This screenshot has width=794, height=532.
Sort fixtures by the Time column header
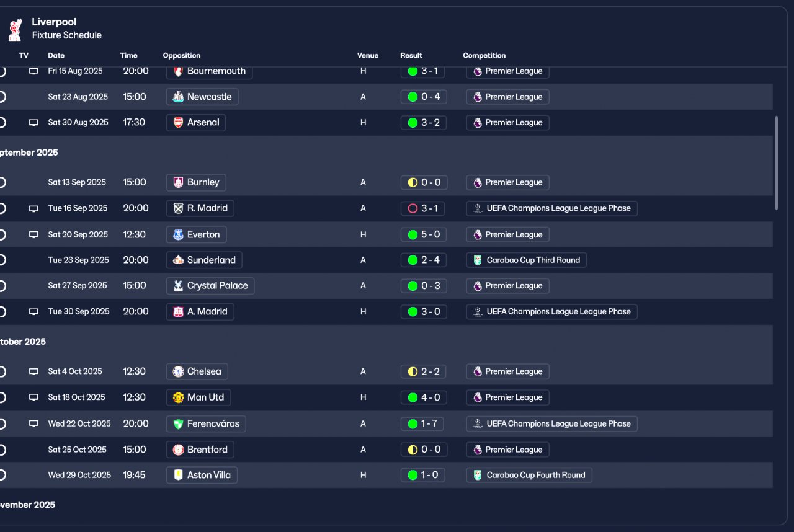point(128,56)
